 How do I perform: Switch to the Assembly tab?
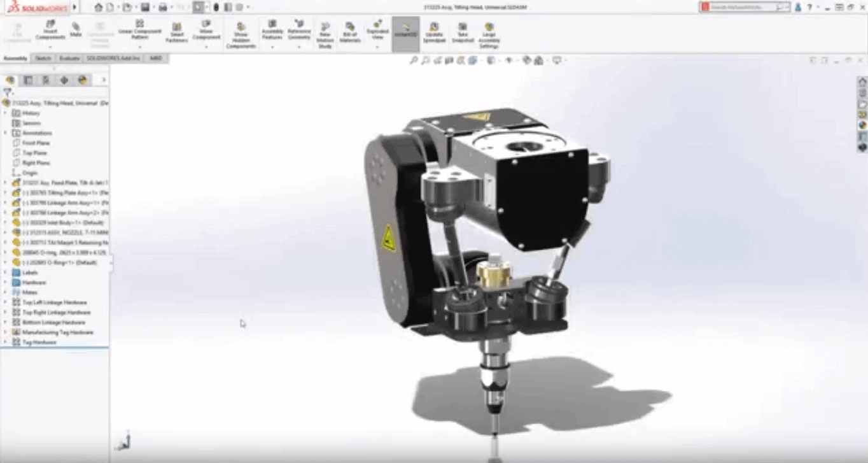click(x=15, y=58)
